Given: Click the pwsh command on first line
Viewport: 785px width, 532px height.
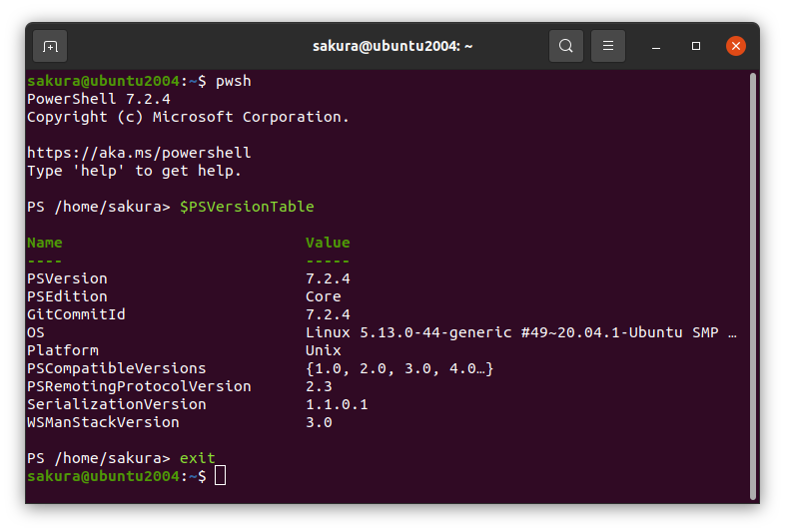Looking at the screenshot, I should (x=233, y=81).
